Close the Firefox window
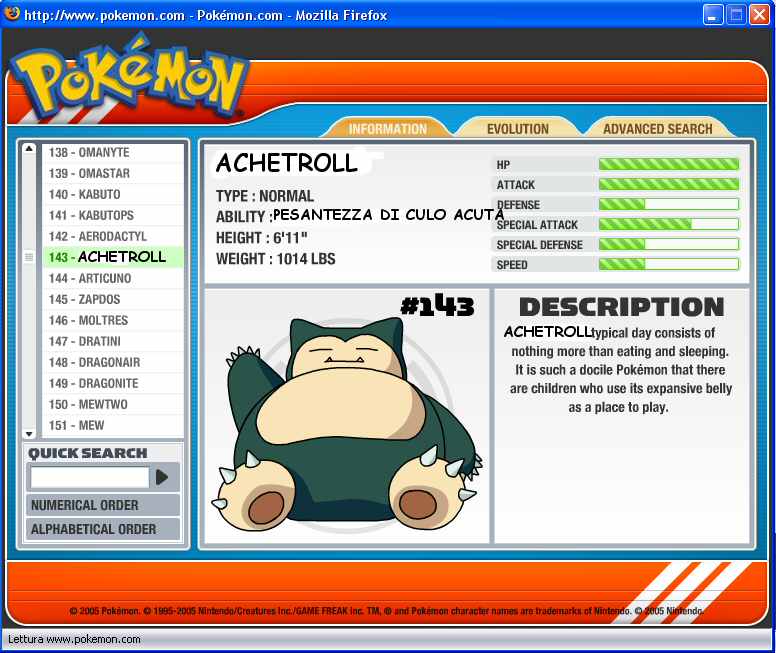Screen dimensions: 776x653 click(759, 14)
